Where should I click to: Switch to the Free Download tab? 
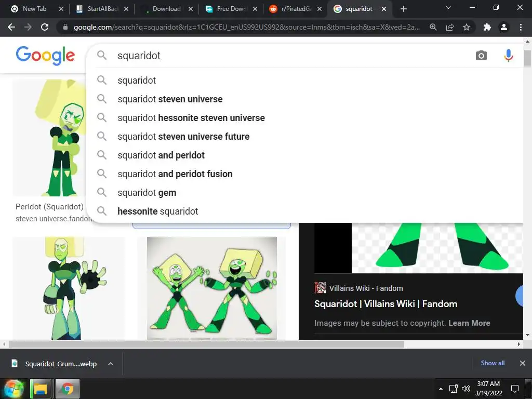tap(232, 9)
